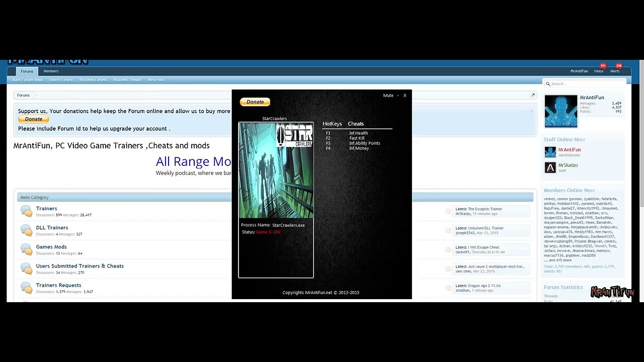The height and width of the screenshot is (362, 644).
Task: Click the MrAntiFun profile avatar image
Action: (560, 111)
